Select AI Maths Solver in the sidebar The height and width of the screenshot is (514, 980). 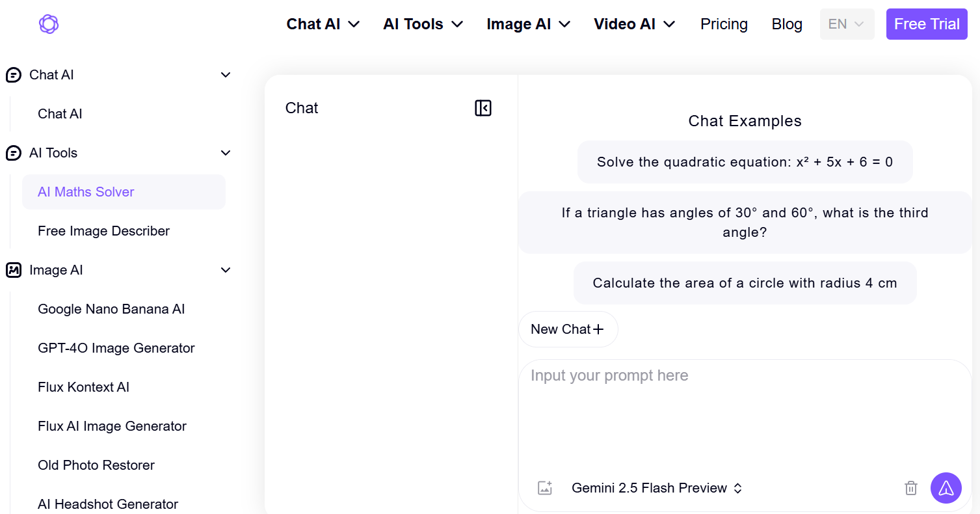pos(85,191)
